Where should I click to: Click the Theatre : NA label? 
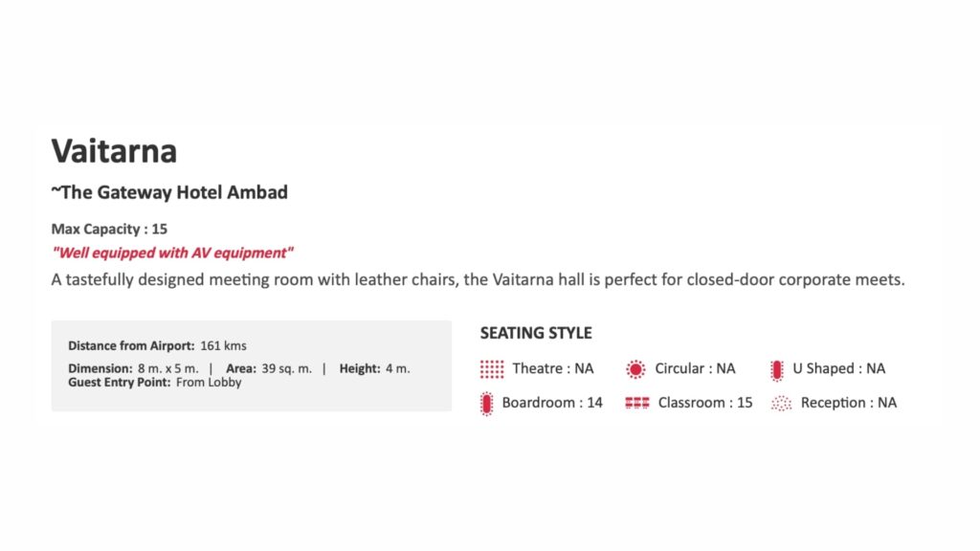(x=552, y=368)
